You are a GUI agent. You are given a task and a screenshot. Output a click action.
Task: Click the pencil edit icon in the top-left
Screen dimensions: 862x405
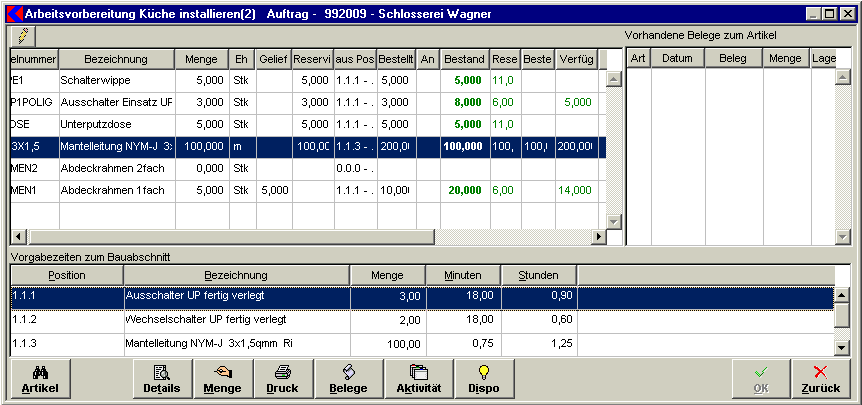pyautogui.click(x=22, y=34)
